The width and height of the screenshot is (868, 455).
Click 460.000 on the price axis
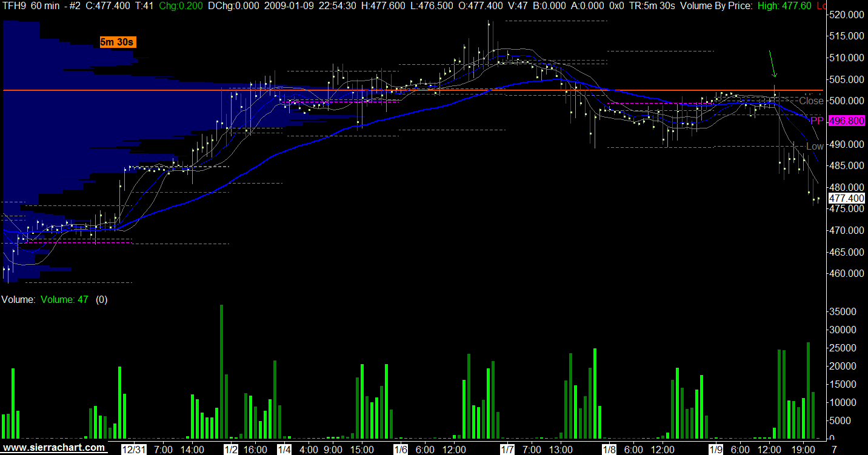(846, 273)
